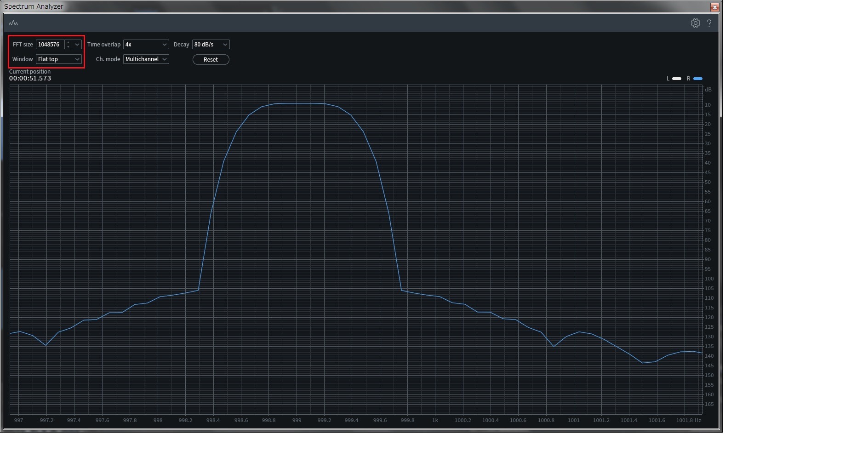Viewport: 868px width, 457px height.
Task: Decrease FFT size with down stepper arrow
Action: tap(68, 47)
